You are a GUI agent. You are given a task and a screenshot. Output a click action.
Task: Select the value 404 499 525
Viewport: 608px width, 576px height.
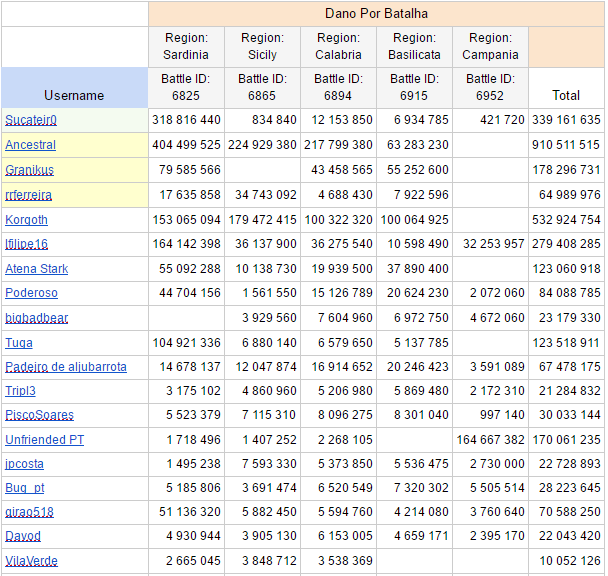pos(186,145)
